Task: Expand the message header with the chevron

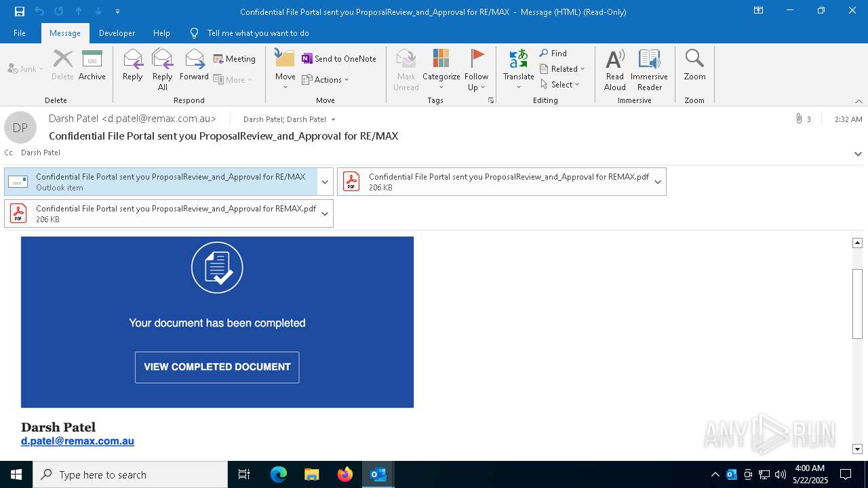Action: 858,154
